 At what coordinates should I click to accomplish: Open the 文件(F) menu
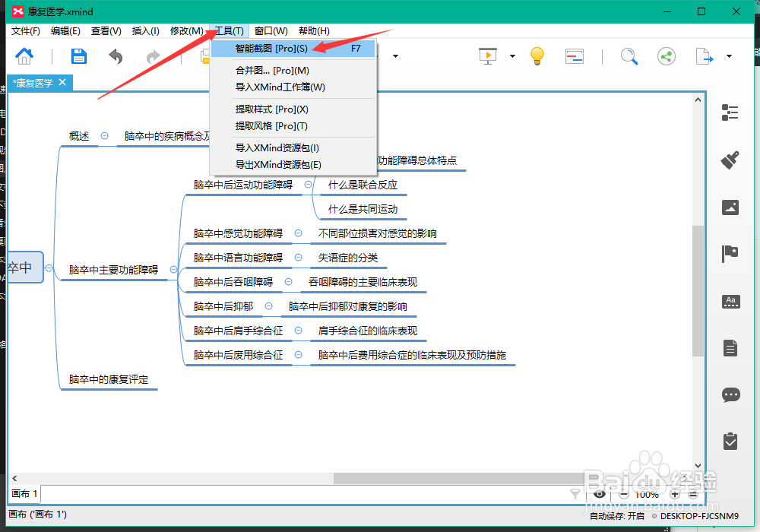[26, 31]
